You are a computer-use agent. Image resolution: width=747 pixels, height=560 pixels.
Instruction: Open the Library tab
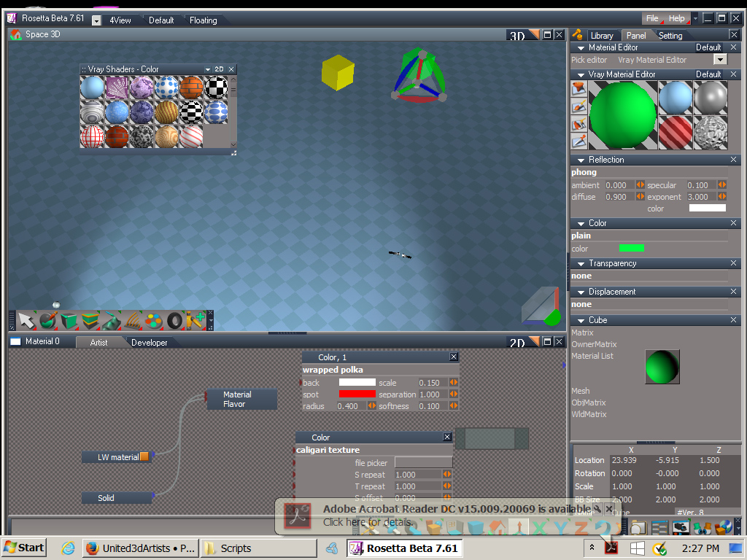coord(602,36)
